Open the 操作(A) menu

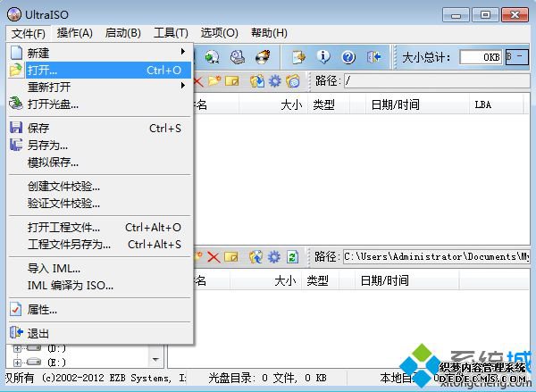tap(74, 33)
